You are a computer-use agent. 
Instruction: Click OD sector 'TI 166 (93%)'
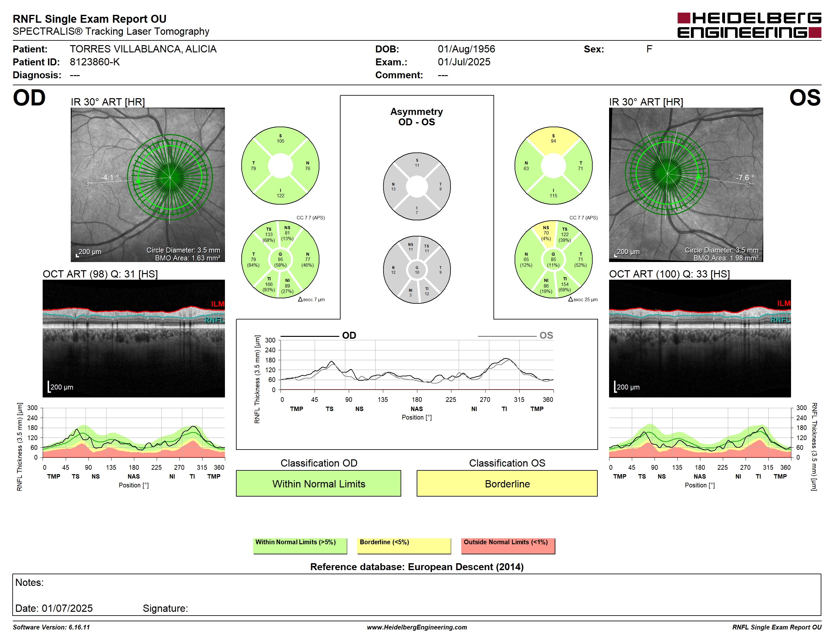coord(269,284)
